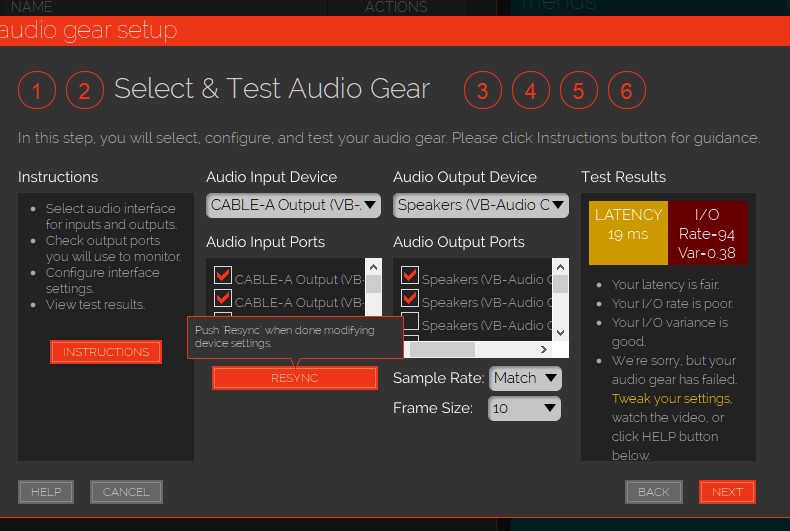790x531 pixels.
Task: Proceed with the NEXT button
Action: coord(727,492)
